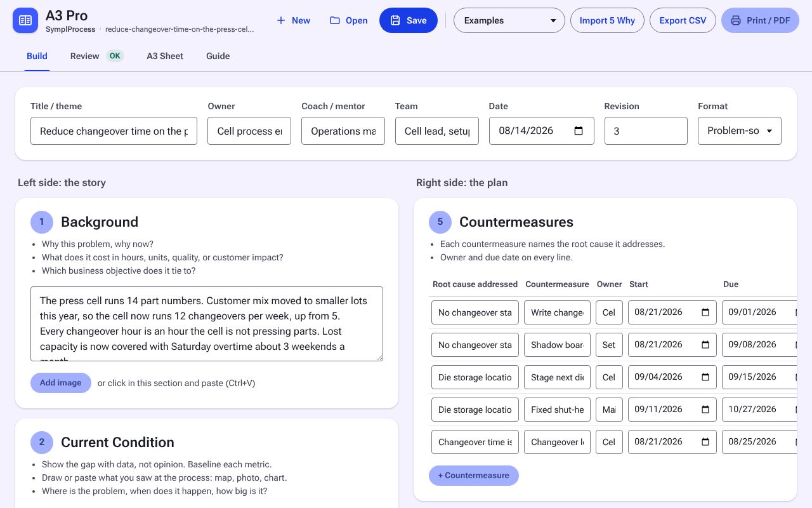Open Start date calendar icon in the Write change row
The image size is (812, 508).
[x=705, y=312]
